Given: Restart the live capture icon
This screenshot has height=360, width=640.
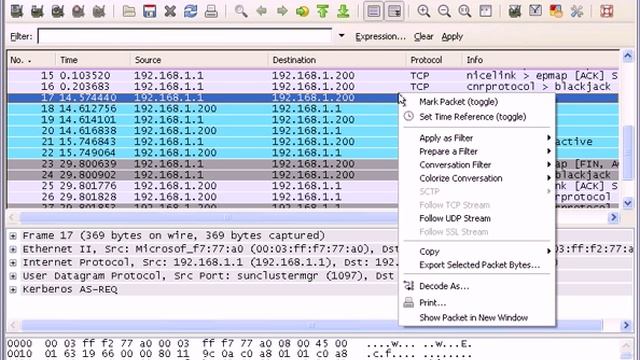Looking at the screenshot, I should coord(99,11).
